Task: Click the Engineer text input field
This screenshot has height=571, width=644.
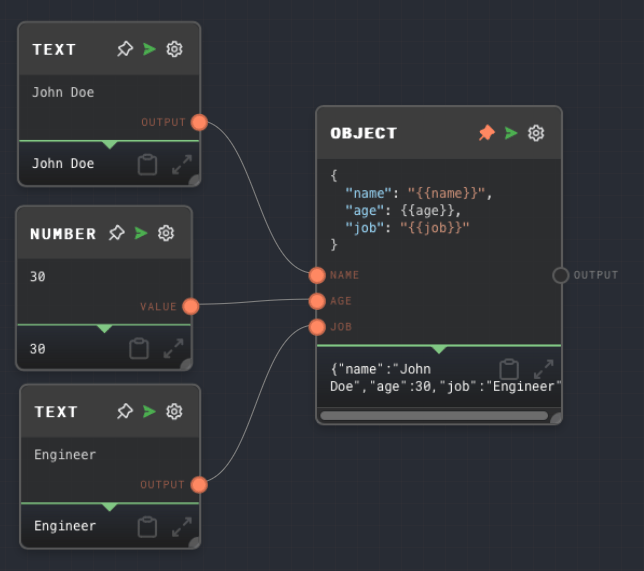Action: click(110, 455)
